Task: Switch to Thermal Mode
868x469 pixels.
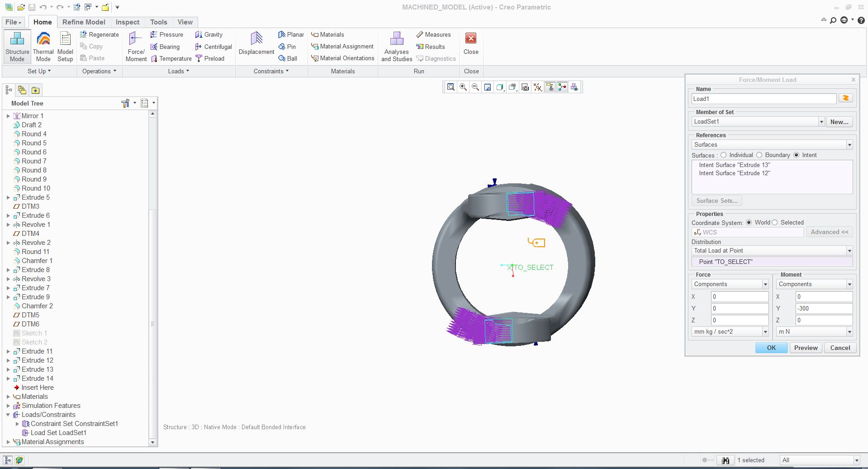Action: (43, 47)
